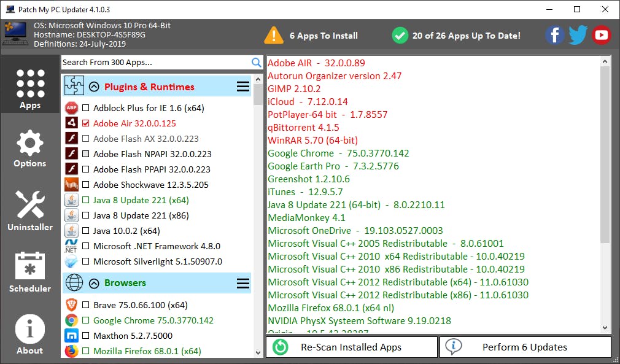The width and height of the screenshot is (620, 364).
Task: Select iCloud - 7.12.0.14 entry
Action: click(x=308, y=101)
